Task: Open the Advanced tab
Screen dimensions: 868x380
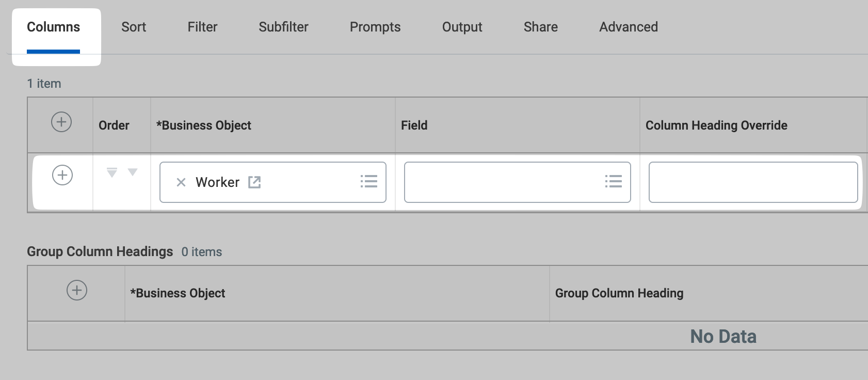Action: (x=629, y=27)
